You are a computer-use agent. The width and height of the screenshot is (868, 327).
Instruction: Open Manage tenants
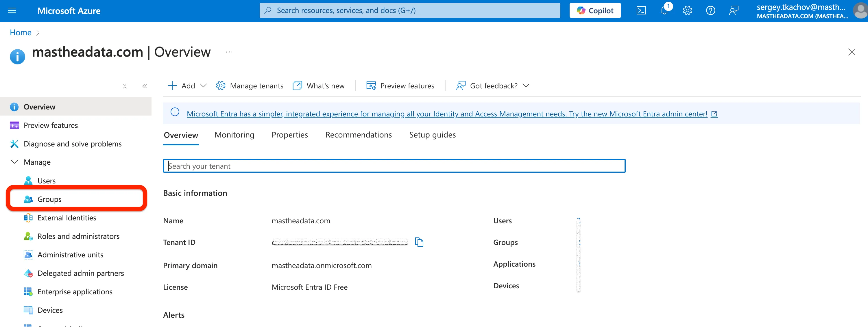click(250, 86)
